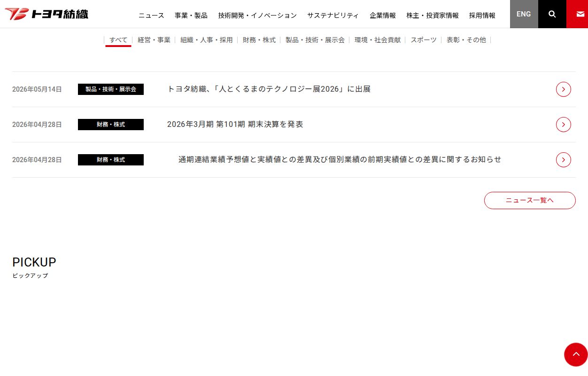Click the arrow icon for 第101期 期末決算 news
The height and width of the screenshot is (376, 588).
coord(564,125)
